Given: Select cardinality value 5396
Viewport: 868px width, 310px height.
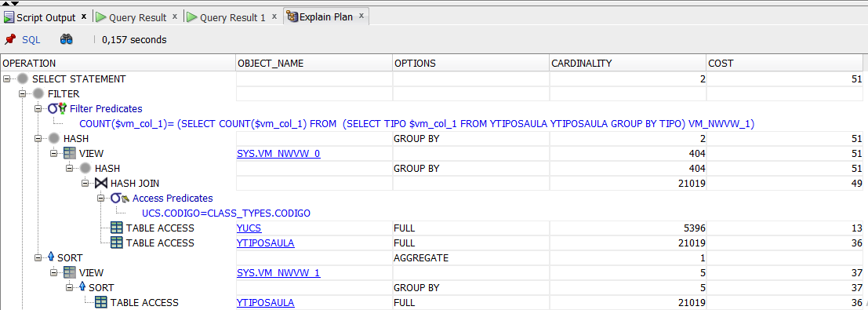Looking at the screenshot, I should (694, 228).
